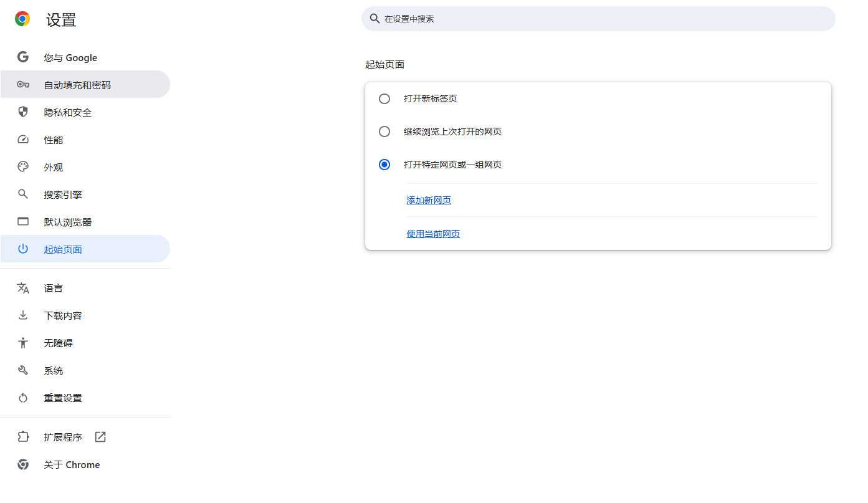Click the 添加新网页 link
The height and width of the screenshot is (503, 868).
(429, 200)
